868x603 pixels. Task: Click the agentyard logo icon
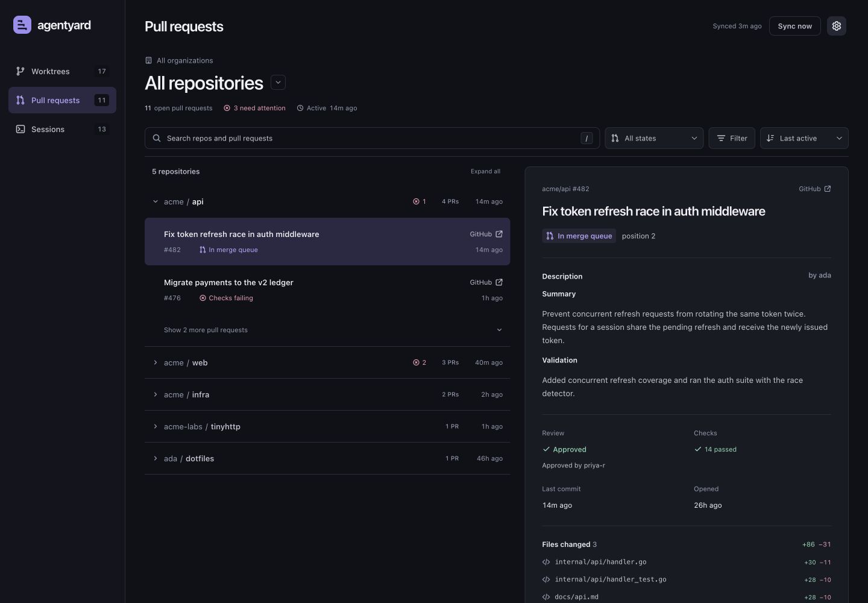tap(22, 25)
